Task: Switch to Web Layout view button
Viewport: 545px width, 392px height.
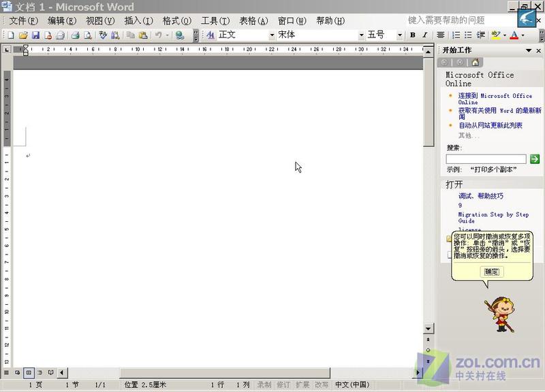Action: [x=18, y=372]
